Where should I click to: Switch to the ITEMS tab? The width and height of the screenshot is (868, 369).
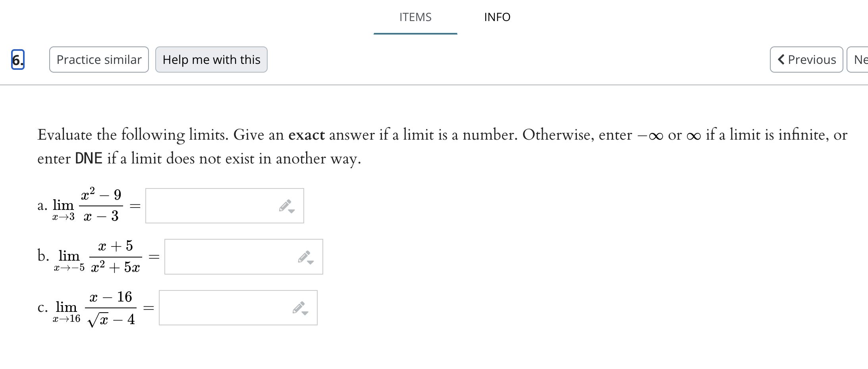[x=415, y=17]
